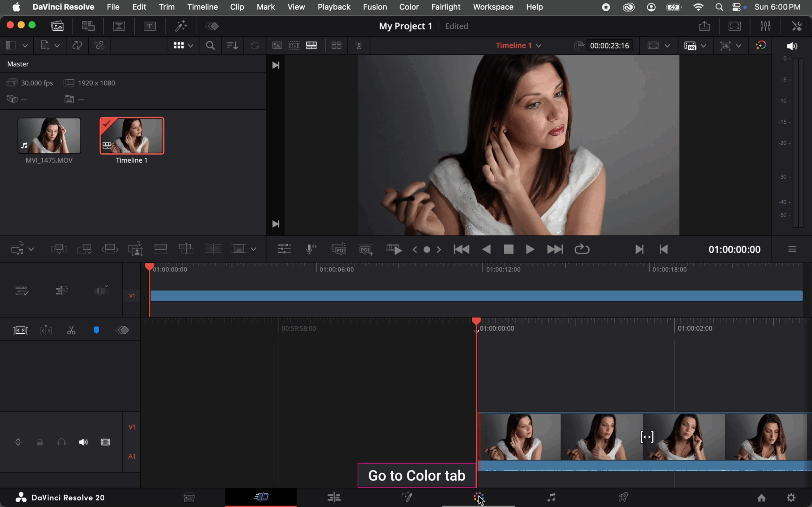
Task: Switch to the Color page icon
Action: click(x=478, y=497)
